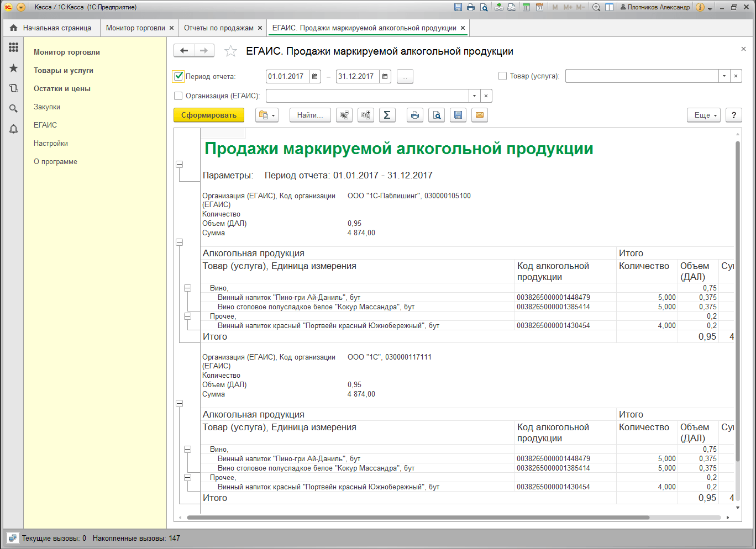Clear the Товар (услуга) field
Screen dimensions: 756x549
pos(736,76)
